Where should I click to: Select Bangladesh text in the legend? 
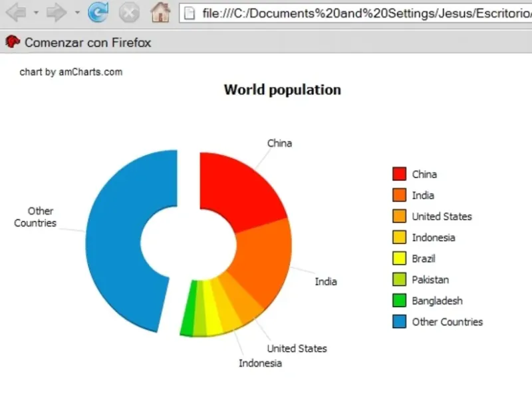pos(437,301)
